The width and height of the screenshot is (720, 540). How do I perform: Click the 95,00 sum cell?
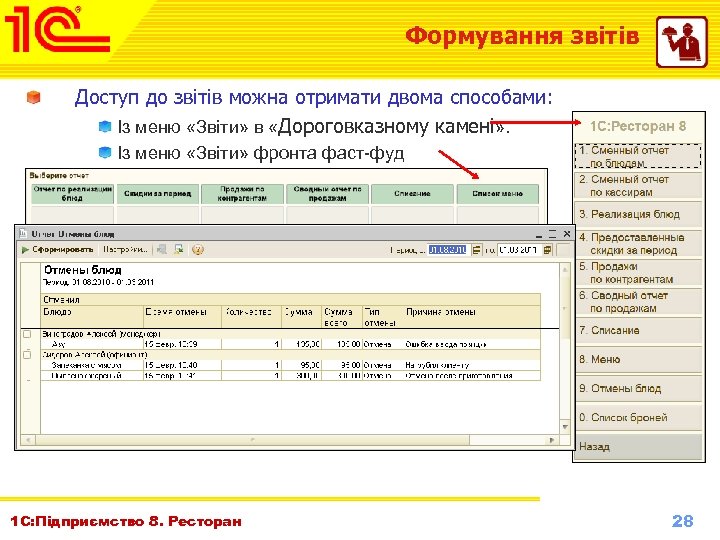coord(301,365)
